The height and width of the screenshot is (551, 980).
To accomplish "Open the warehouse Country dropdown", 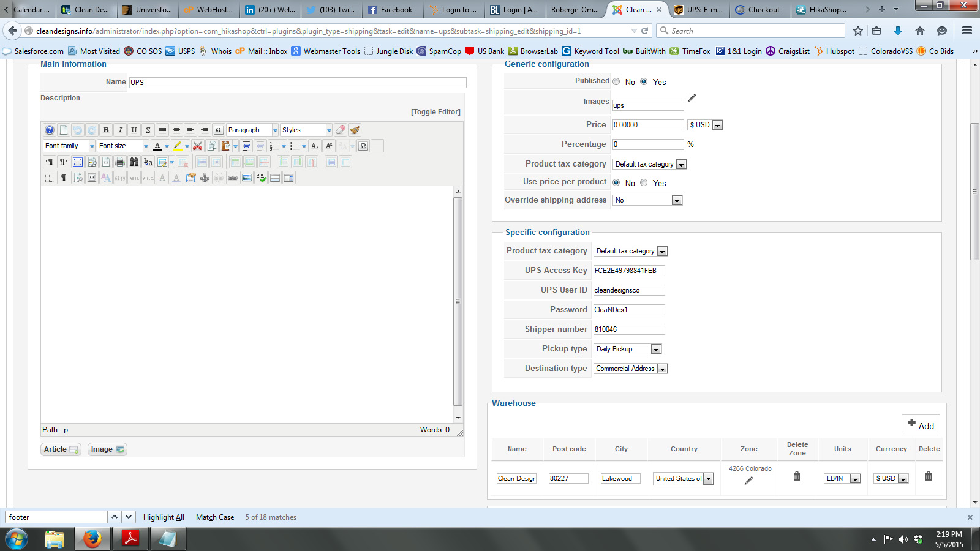I will 684,479.
